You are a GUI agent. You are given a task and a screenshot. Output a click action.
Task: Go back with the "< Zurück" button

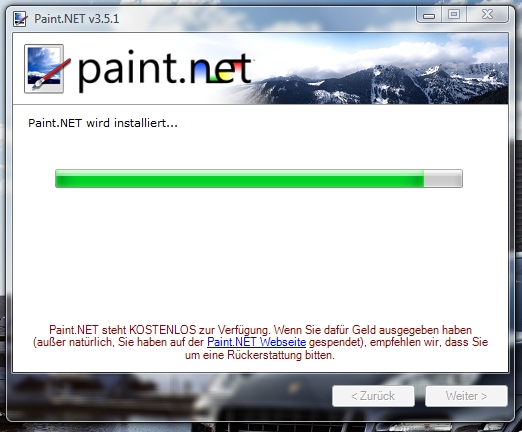point(373,396)
